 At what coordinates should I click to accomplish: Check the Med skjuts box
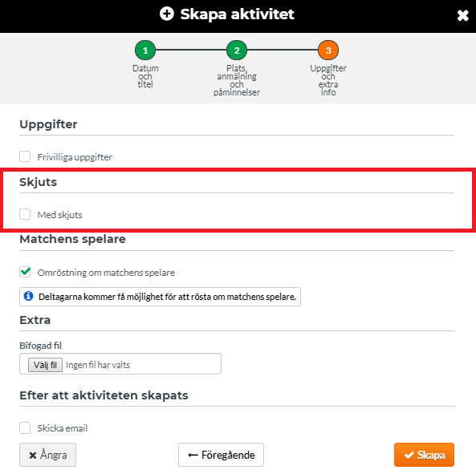pos(25,214)
